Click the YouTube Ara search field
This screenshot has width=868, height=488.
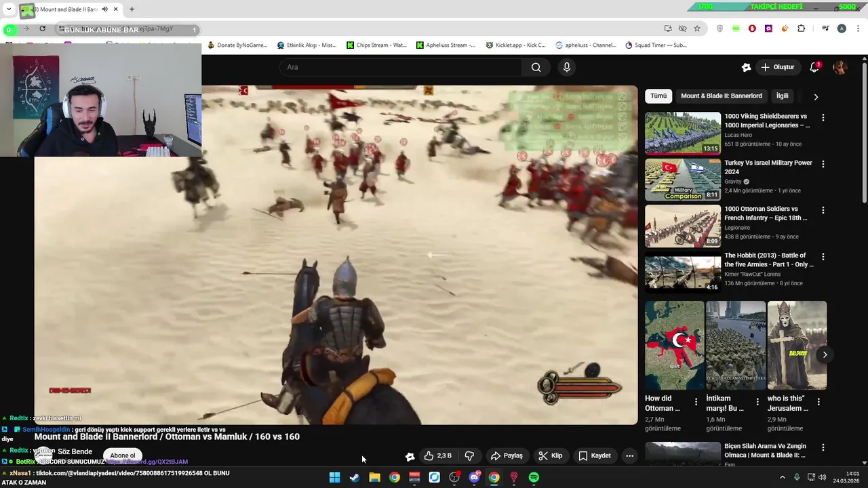pos(400,67)
